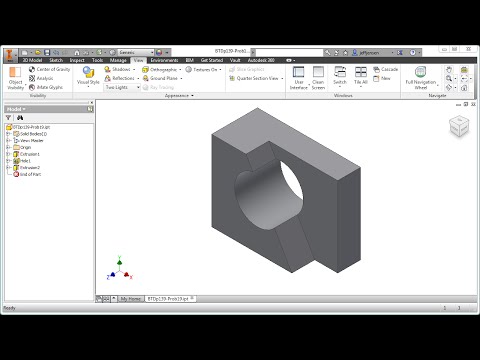480x360 pixels.
Task: Click the Help question mark icon
Action: click(413, 53)
